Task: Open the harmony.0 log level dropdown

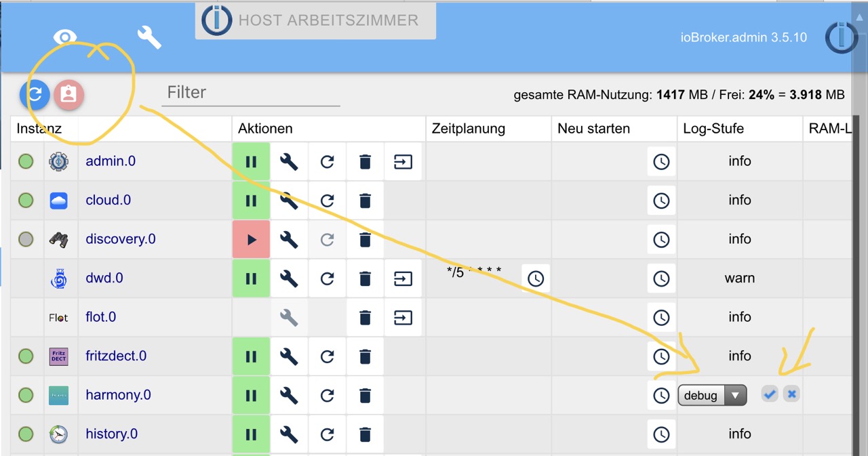Action: coord(712,395)
